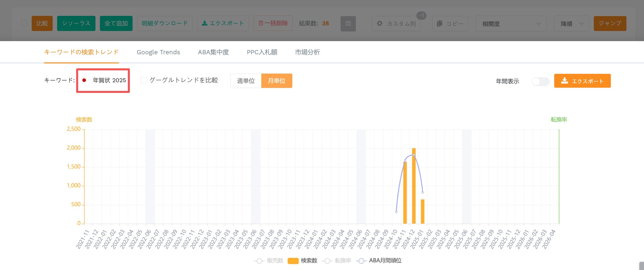
Task: Click the シソーラス button
Action: point(76,23)
